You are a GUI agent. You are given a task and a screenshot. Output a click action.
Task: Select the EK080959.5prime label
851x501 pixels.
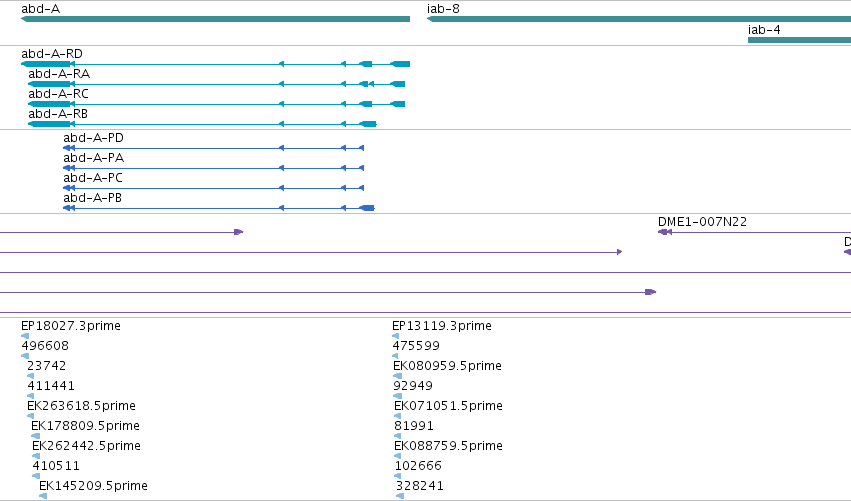click(448, 366)
